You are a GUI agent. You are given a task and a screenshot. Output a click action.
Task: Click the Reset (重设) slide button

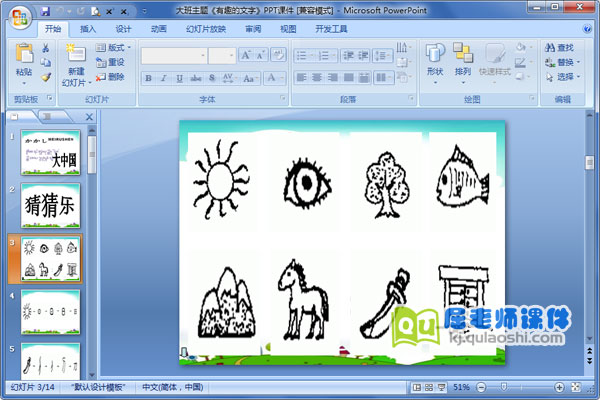(x=111, y=62)
